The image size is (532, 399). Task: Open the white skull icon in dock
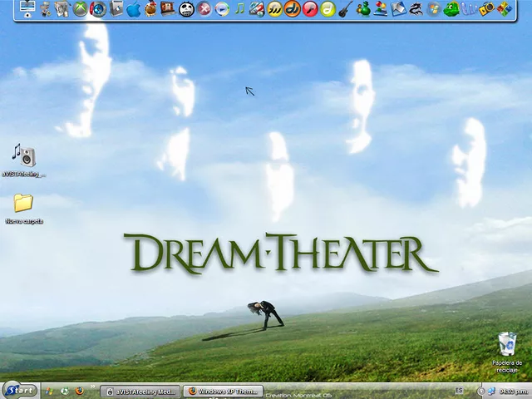[186, 9]
